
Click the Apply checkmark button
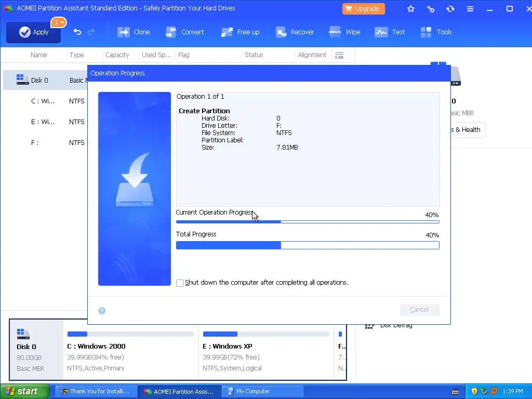[x=33, y=32]
